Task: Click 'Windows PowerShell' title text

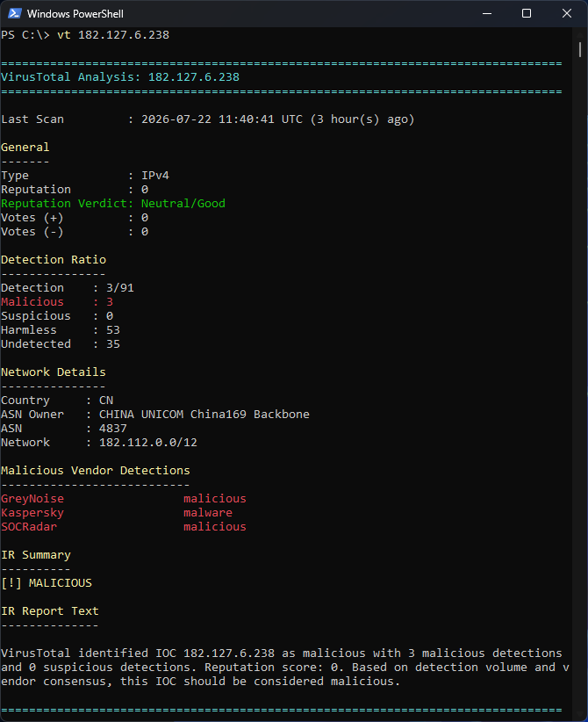Action: pyautogui.click(x=75, y=14)
